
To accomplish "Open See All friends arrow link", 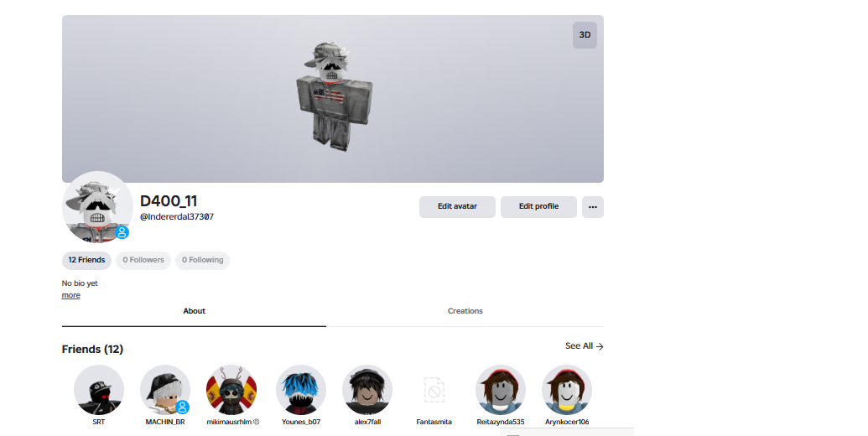I will coord(584,345).
